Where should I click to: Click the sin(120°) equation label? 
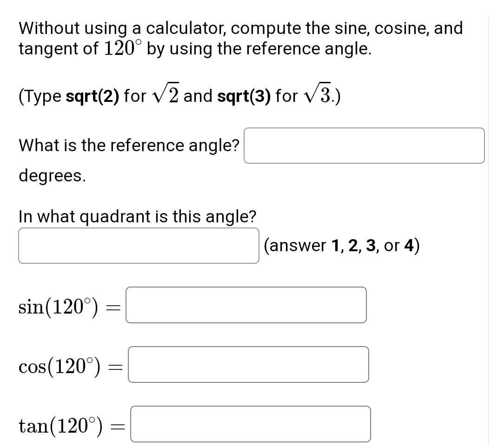(x=58, y=305)
